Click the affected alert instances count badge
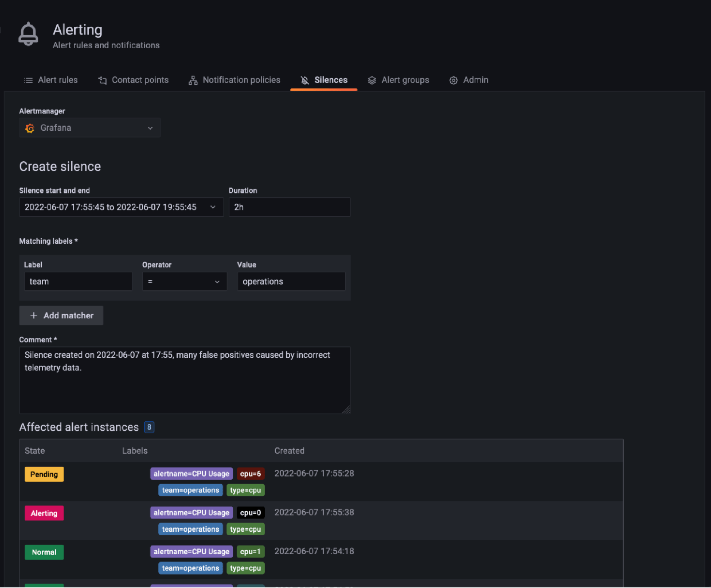This screenshot has height=588, width=711. click(149, 427)
